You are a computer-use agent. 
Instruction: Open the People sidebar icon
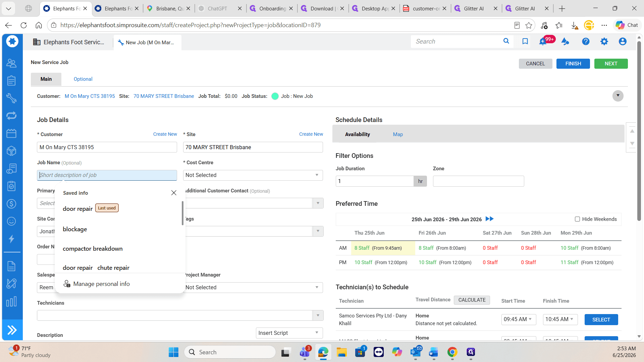[x=11, y=63]
